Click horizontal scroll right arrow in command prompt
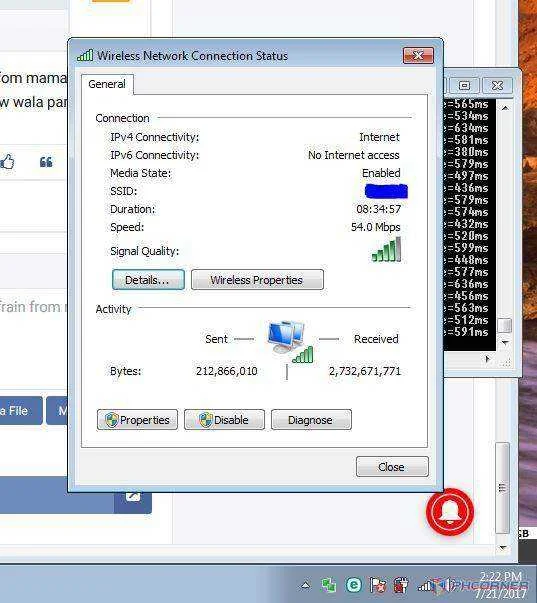537x603 pixels. coord(487,359)
